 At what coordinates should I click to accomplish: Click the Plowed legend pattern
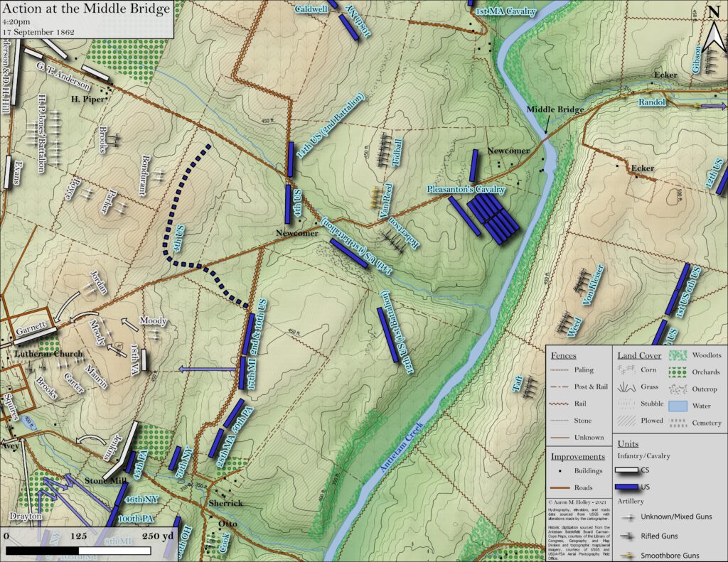(628, 421)
